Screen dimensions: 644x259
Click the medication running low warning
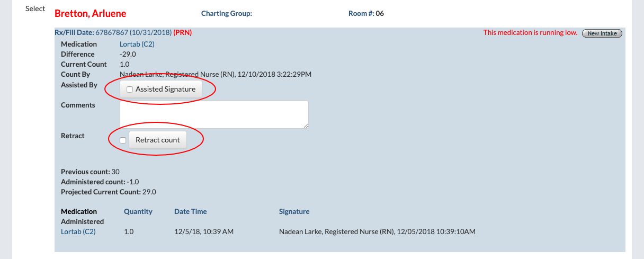[530, 33]
